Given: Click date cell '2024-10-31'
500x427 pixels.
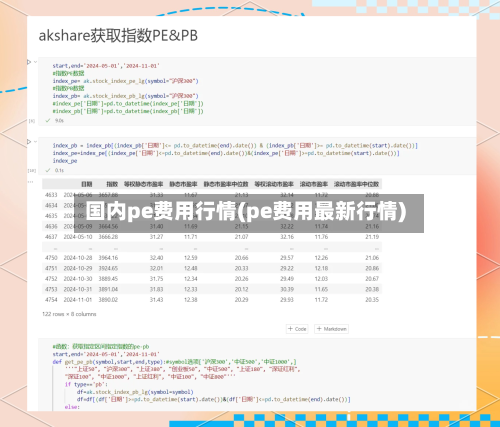Looking at the screenshot, I should (x=78, y=289).
